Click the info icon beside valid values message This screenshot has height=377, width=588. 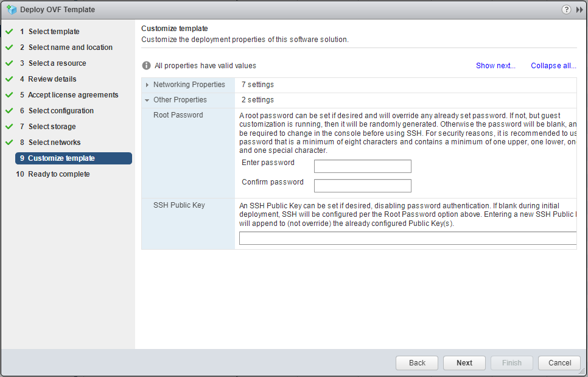[146, 66]
